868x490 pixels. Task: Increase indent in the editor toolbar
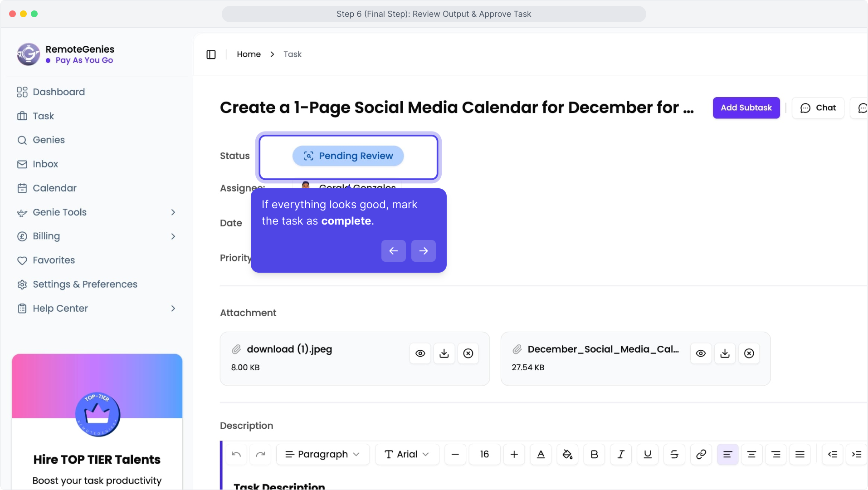[857, 454]
